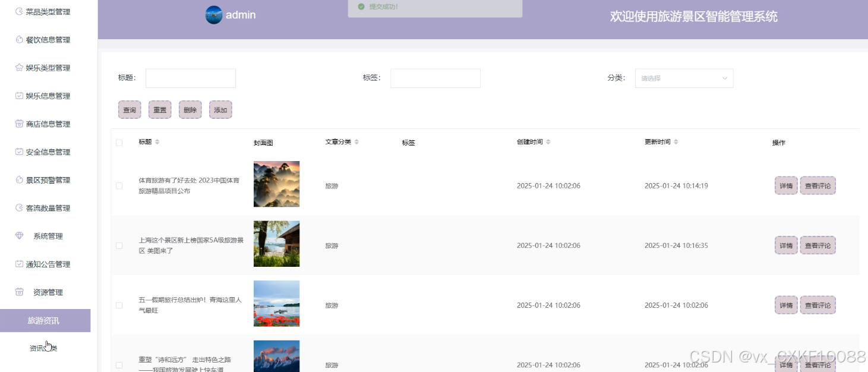Click the shop icon beside 商店信息管理
The image size is (868, 372).
point(19,124)
